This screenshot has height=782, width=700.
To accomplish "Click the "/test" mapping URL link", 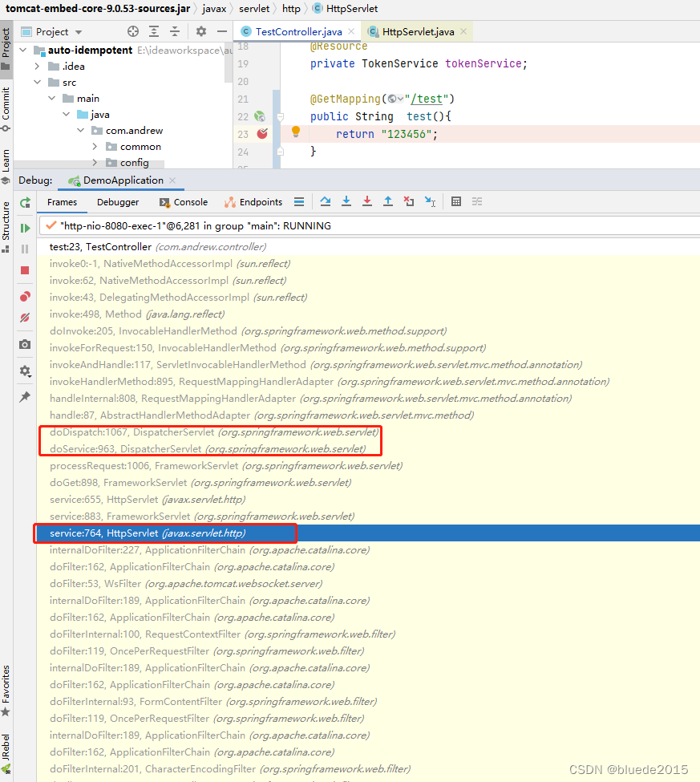I will point(427,99).
